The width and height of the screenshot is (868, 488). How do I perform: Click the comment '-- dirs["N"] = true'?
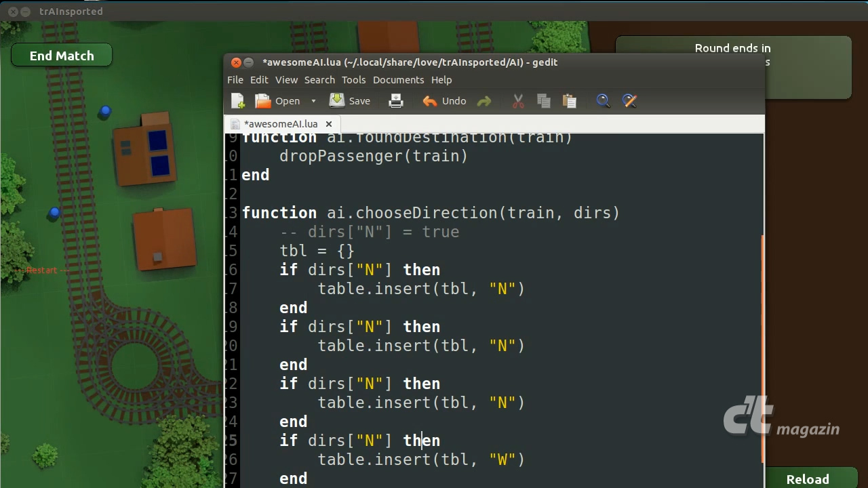pos(370,232)
